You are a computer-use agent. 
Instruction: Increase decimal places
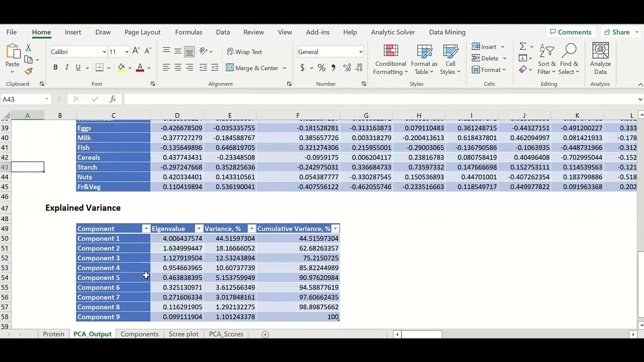pos(347,68)
